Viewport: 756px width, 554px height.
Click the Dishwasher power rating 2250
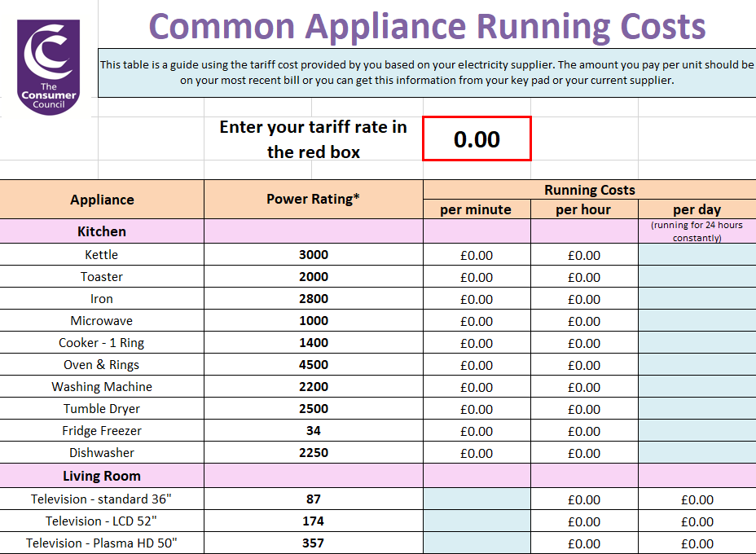[314, 453]
